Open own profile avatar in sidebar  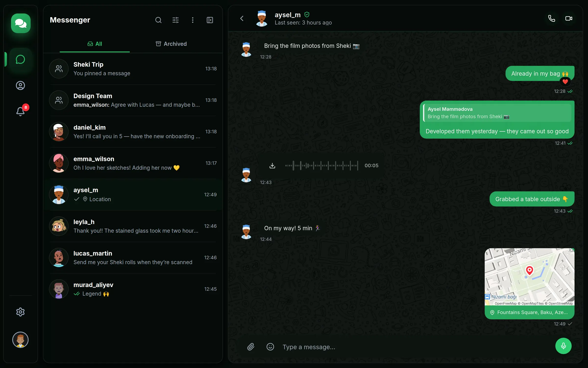(x=20, y=340)
